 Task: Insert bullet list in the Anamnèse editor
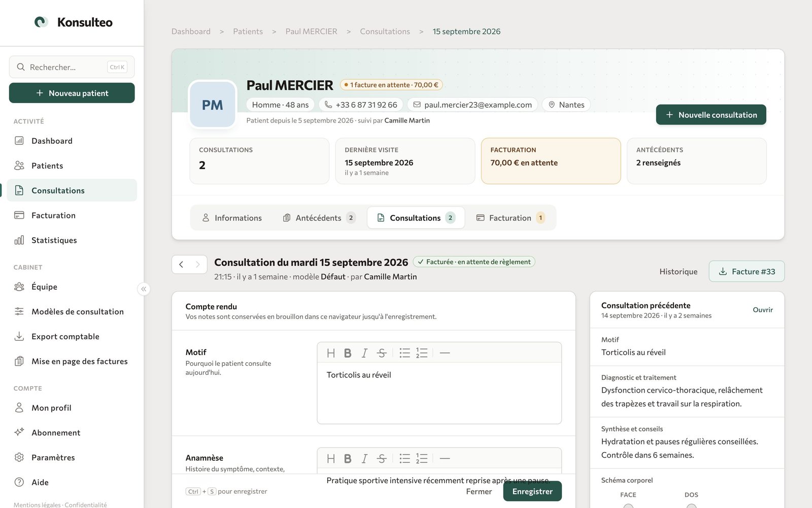click(x=404, y=459)
